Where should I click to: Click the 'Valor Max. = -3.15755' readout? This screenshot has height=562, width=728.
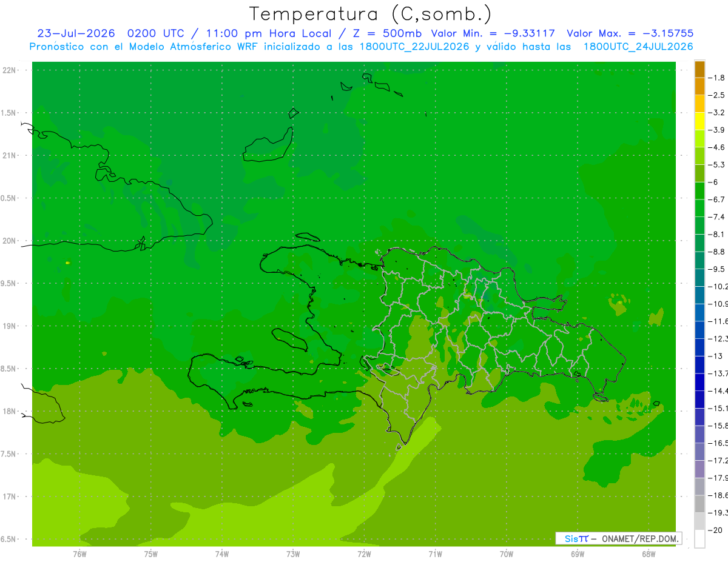[630, 33]
